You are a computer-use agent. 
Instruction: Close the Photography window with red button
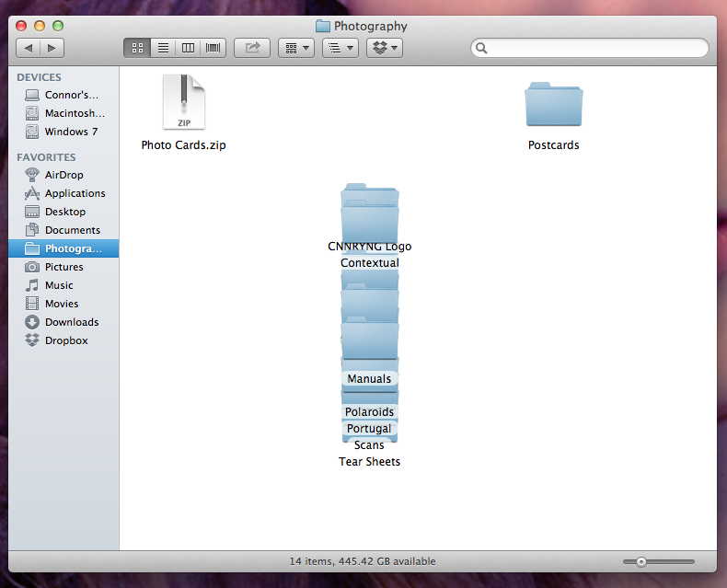(21, 26)
